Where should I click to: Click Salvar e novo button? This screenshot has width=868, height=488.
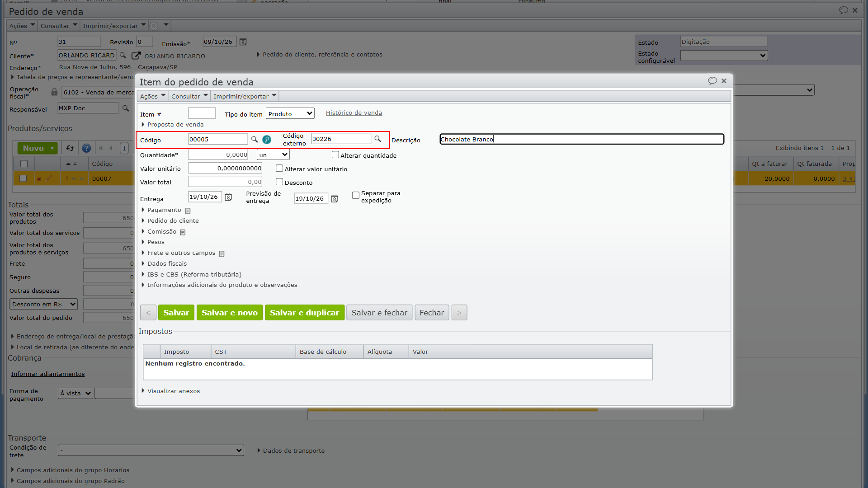230,313
